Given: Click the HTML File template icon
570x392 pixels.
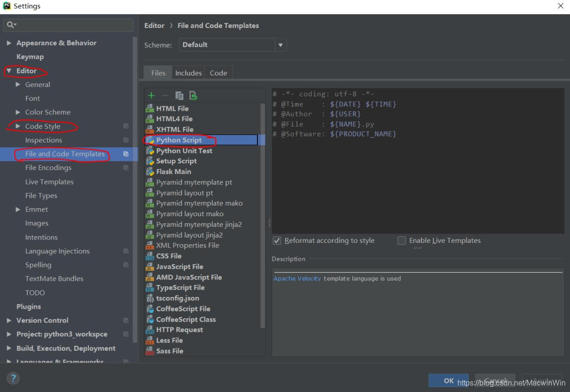Looking at the screenshot, I should click(150, 108).
